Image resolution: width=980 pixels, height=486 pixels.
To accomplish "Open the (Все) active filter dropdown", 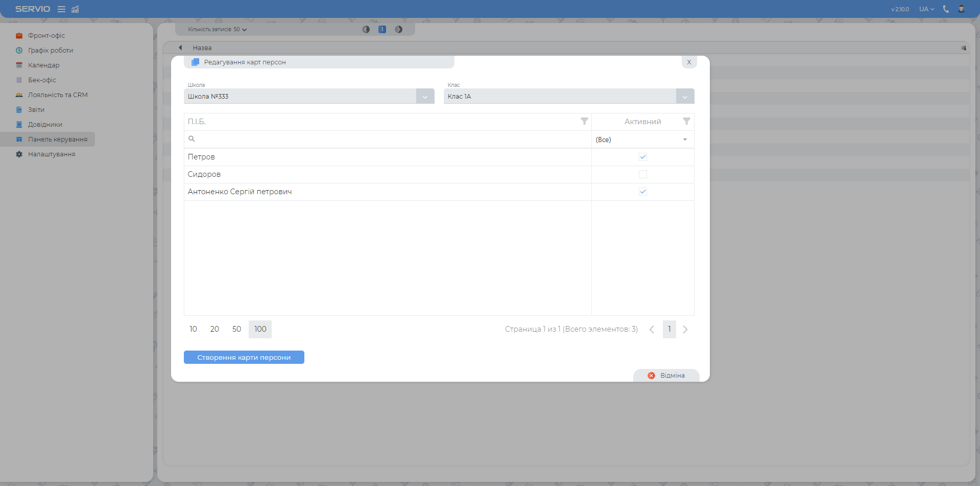I will click(x=642, y=140).
